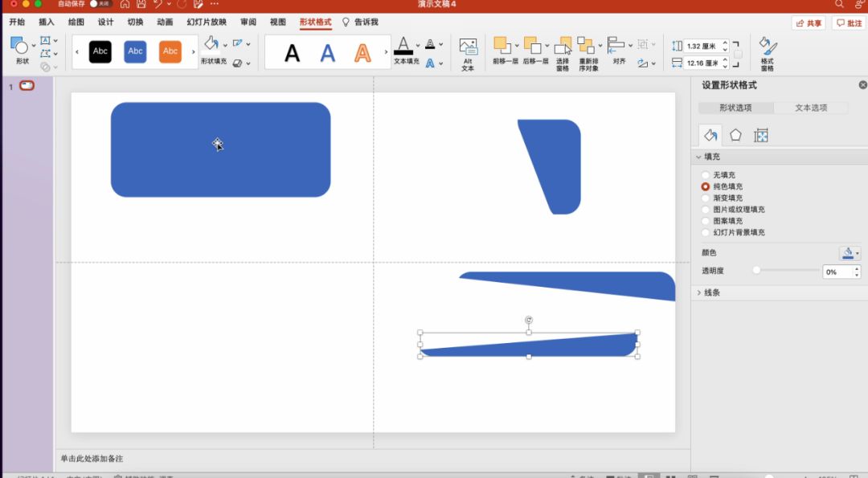The image size is (868, 478).
Task: Open the Text Fill dropdown arrow
Action: coord(417,45)
